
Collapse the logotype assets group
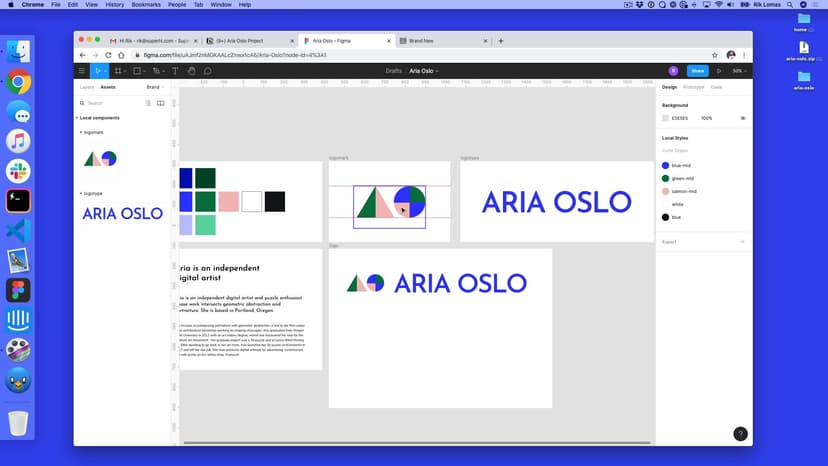coord(77,193)
